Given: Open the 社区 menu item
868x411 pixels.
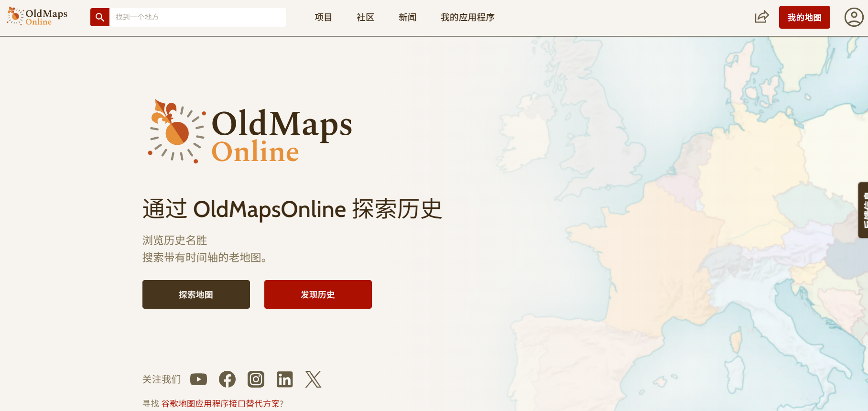Looking at the screenshot, I should [365, 17].
